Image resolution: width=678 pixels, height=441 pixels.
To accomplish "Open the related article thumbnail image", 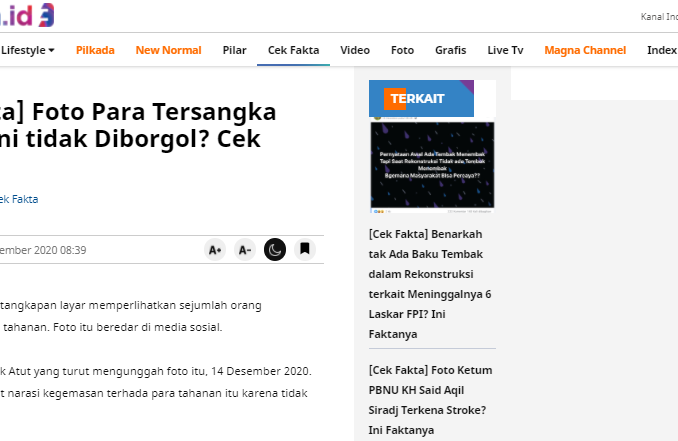I will 432,167.
